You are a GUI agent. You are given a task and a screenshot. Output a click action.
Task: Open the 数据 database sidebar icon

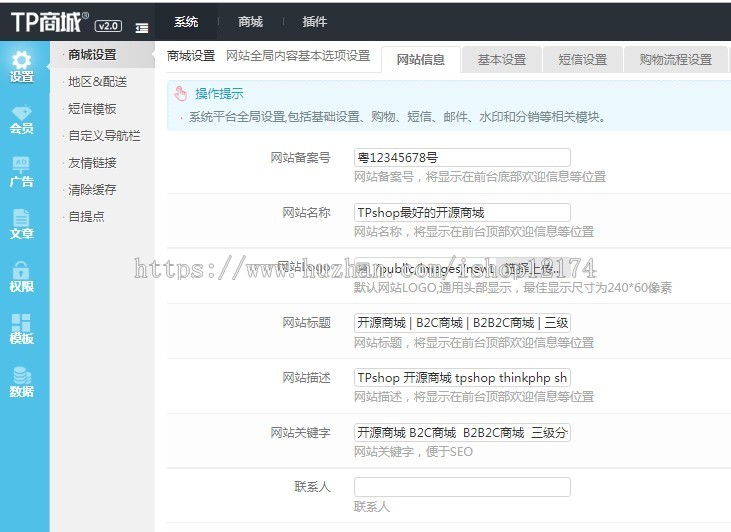point(22,382)
